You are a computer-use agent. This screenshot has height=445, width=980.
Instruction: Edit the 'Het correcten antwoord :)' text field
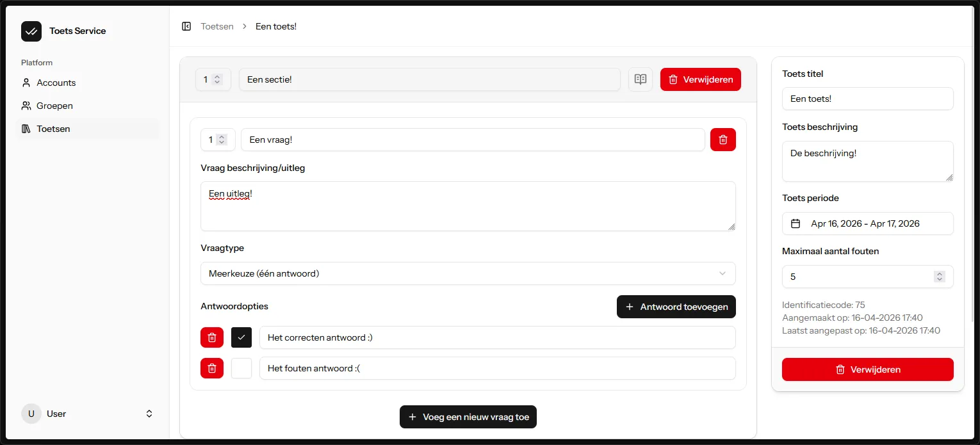498,337
